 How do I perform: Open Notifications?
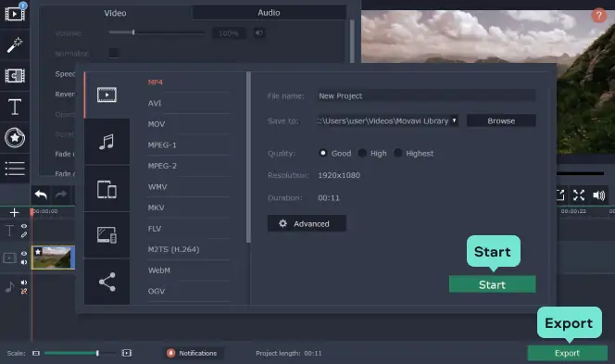[x=193, y=353]
